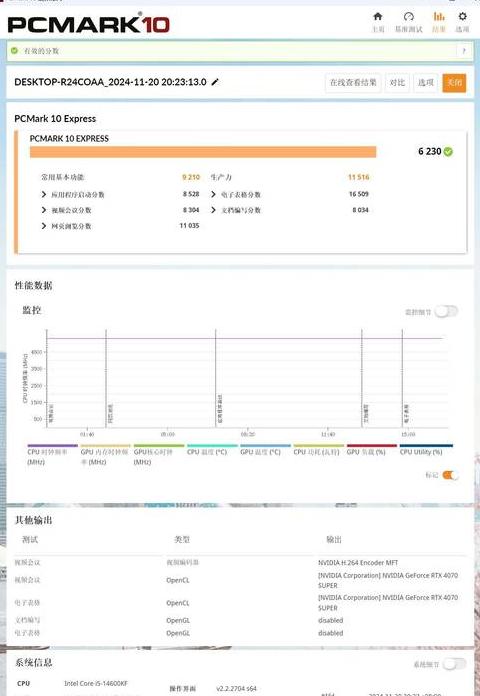Click the last chart marker before 15:00
The image size is (480, 696).
(402, 379)
